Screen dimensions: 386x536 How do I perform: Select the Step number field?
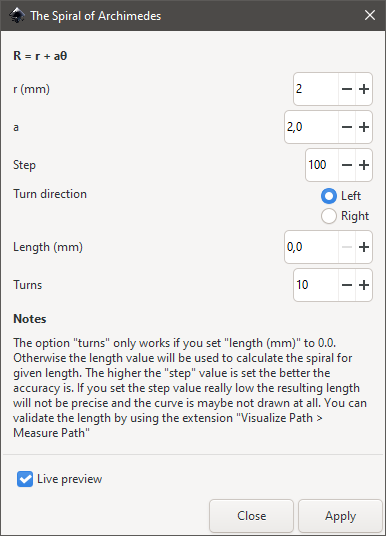click(322, 165)
